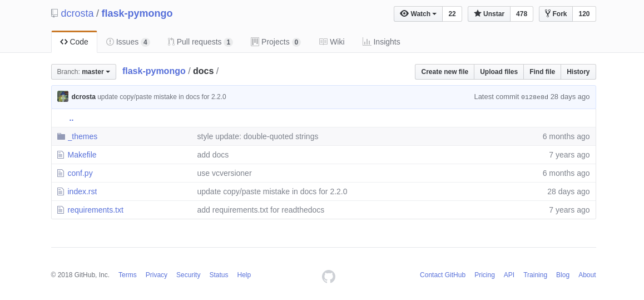Screen dimensions: 644x300
Task: Click commit hash 0128e8d
Action: pos(534,97)
